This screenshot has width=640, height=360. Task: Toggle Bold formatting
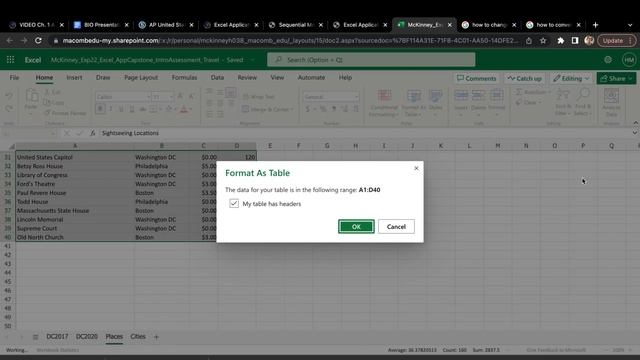click(x=100, y=109)
